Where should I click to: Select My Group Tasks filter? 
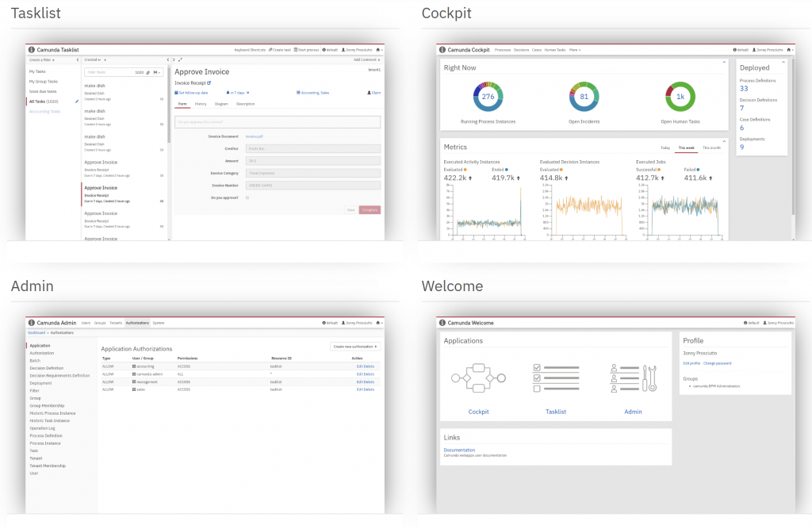(44, 82)
